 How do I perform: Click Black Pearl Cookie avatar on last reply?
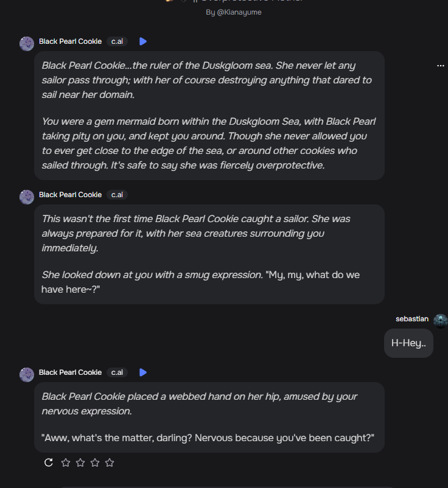click(x=27, y=374)
